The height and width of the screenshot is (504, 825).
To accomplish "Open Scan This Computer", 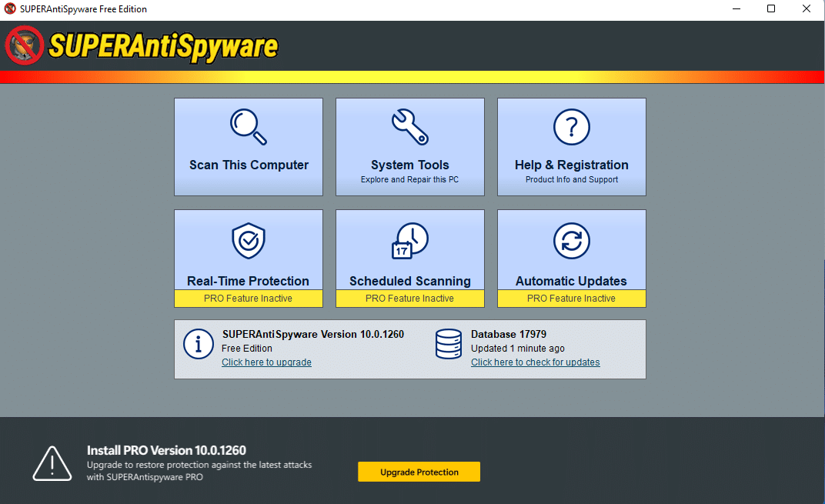I will point(249,147).
